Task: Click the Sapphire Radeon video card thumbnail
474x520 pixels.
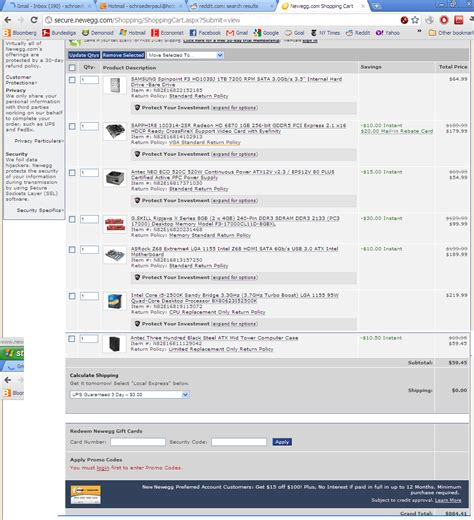Action: (115, 131)
